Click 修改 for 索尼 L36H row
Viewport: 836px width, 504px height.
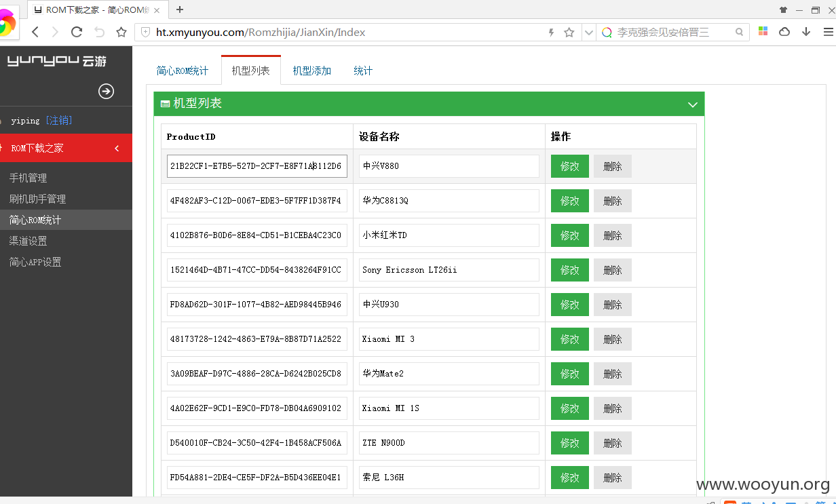coord(570,478)
